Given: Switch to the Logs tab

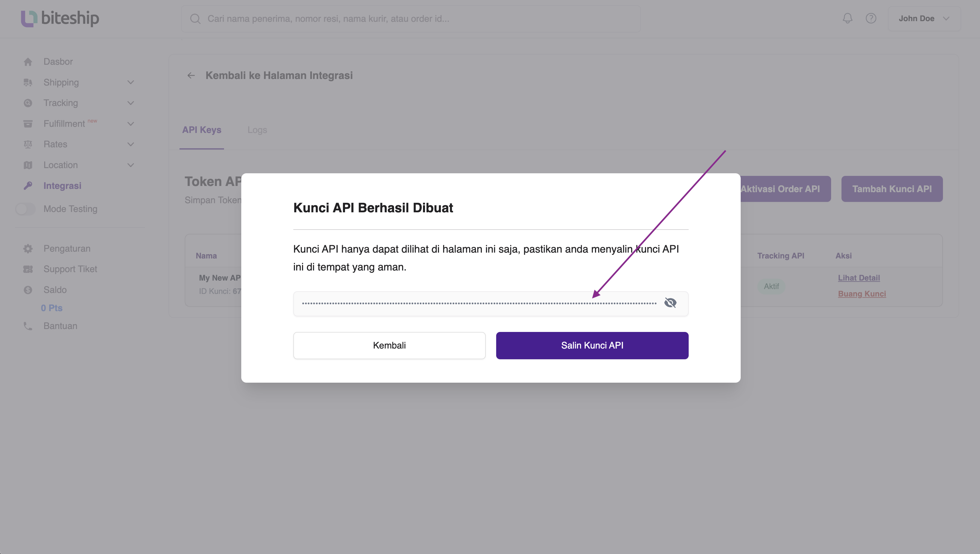Looking at the screenshot, I should click(x=257, y=130).
